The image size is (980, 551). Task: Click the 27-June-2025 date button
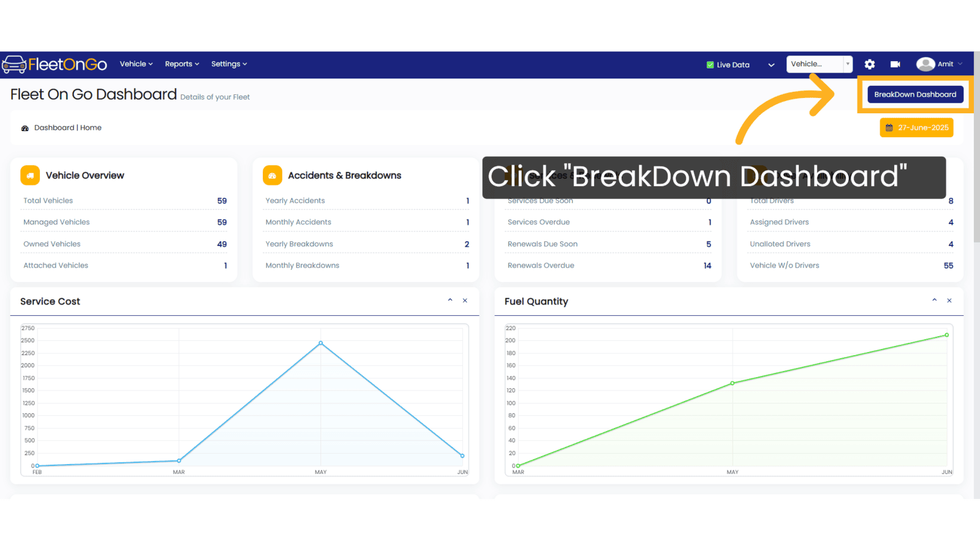click(x=916, y=127)
